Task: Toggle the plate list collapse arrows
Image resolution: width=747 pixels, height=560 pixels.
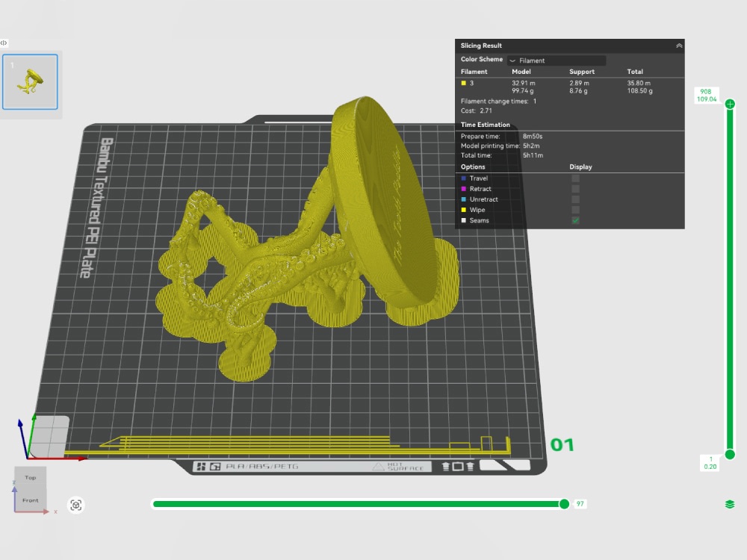Action: (x=4, y=43)
